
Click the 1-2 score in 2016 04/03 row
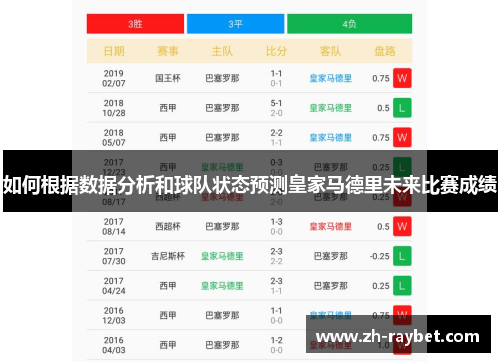click(x=276, y=340)
